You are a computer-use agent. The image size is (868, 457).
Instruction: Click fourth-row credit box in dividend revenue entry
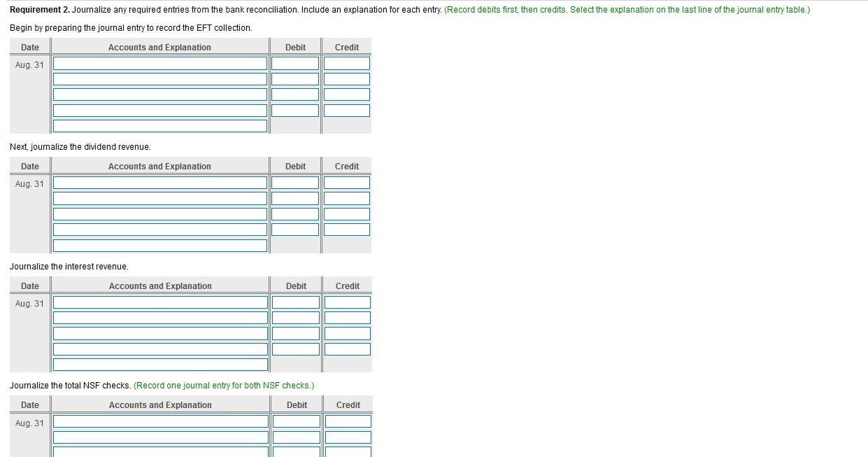point(347,230)
